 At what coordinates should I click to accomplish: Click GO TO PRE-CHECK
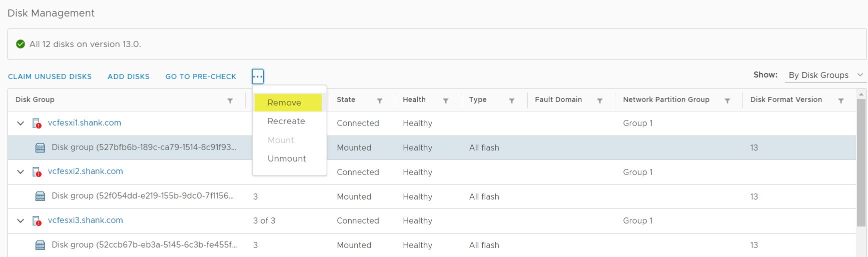click(x=201, y=76)
